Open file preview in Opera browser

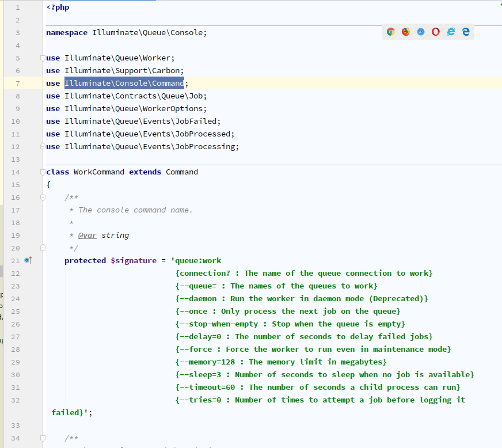pyautogui.click(x=436, y=32)
